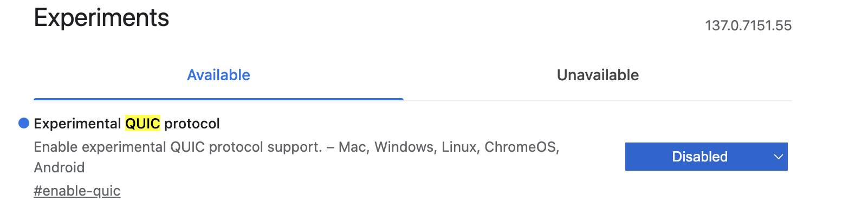Switch to the Unavailable tab
Viewport: 868px width, 220px height.
point(598,75)
